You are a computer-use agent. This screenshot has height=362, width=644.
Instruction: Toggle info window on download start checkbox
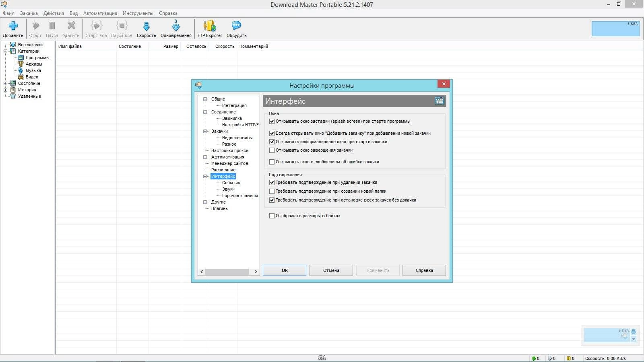pos(272,142)
